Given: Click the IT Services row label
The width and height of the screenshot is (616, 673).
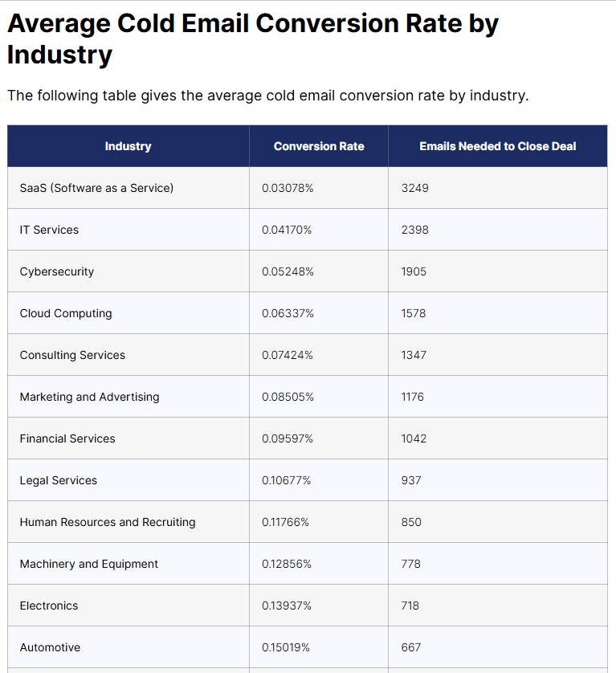Looking at the screenshot, I should pyautogui.click(x=49, y=230).
